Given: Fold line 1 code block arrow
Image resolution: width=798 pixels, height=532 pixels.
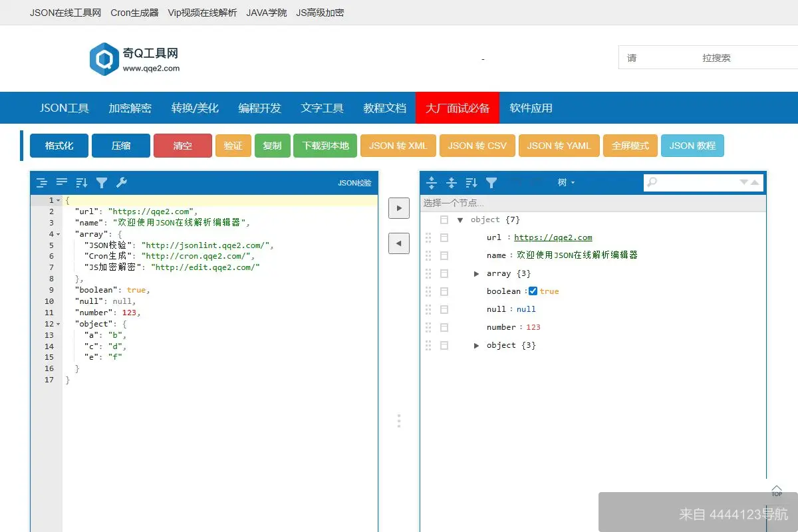Looking at the screenshot, I should (59, 201).
